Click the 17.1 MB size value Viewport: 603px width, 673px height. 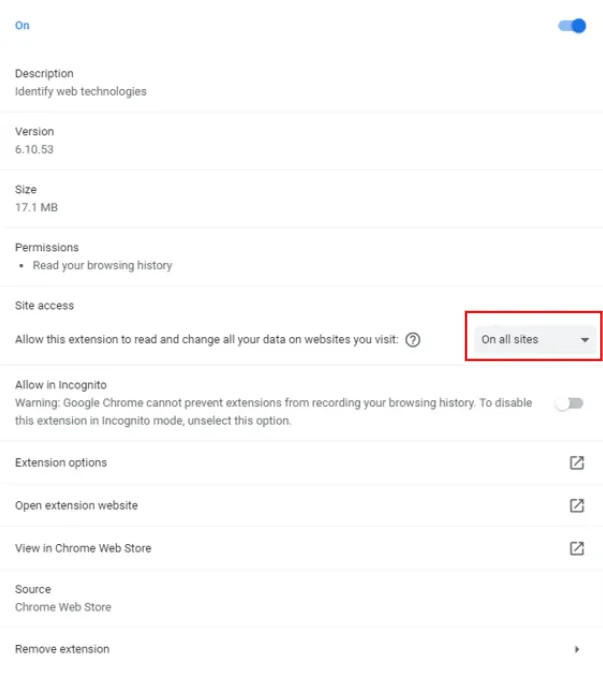tap(35, 207)
